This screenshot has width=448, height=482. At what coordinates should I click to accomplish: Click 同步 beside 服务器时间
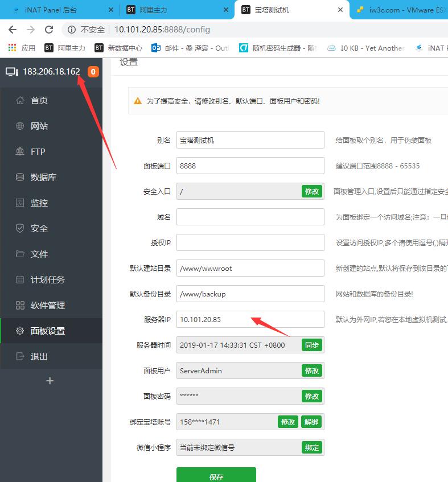coord(312,345)
